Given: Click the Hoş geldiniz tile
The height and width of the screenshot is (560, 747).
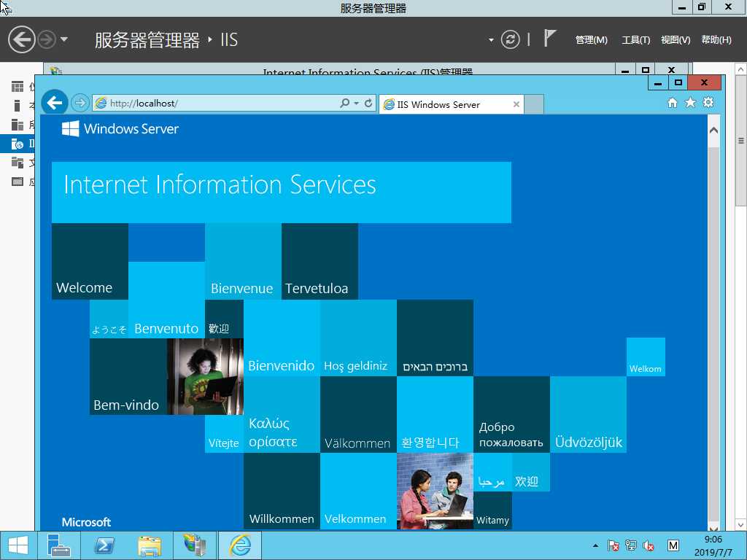Looking at the screenshot, I should (x=358, y=338).
